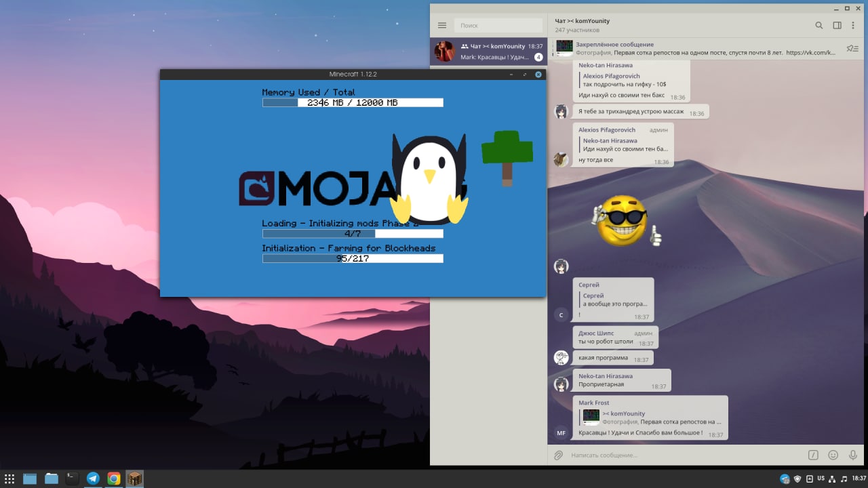Open Alexios Pifagorovich sender name at 18:36
The width and height of the screenshot is (868, 488).
pyautogui.click(x=607, y=129)
